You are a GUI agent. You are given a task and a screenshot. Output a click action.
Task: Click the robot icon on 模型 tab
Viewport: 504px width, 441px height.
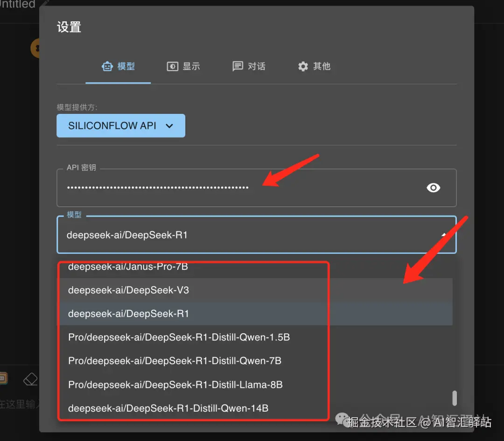pos(107,67)
